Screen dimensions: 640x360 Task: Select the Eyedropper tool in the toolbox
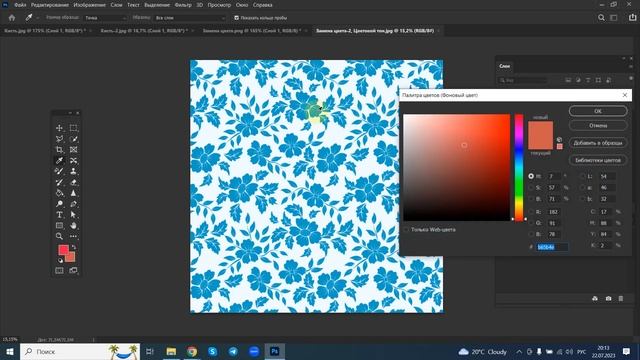(59, 160)
